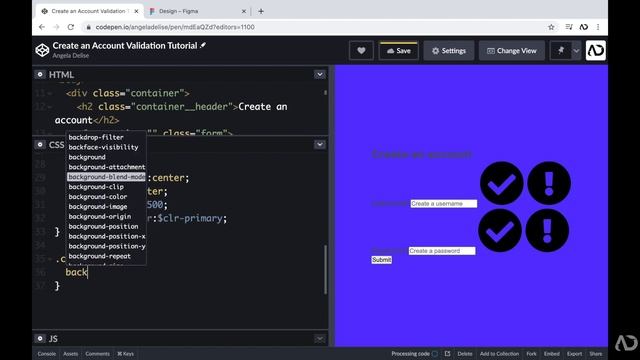Open Export options

[574, 354]
